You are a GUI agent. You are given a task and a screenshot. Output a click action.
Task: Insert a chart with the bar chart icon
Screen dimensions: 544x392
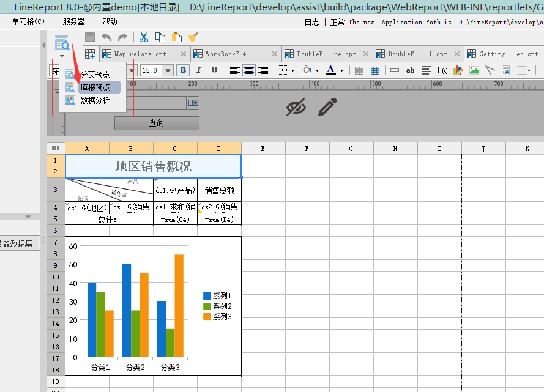[x=458, y=70]
